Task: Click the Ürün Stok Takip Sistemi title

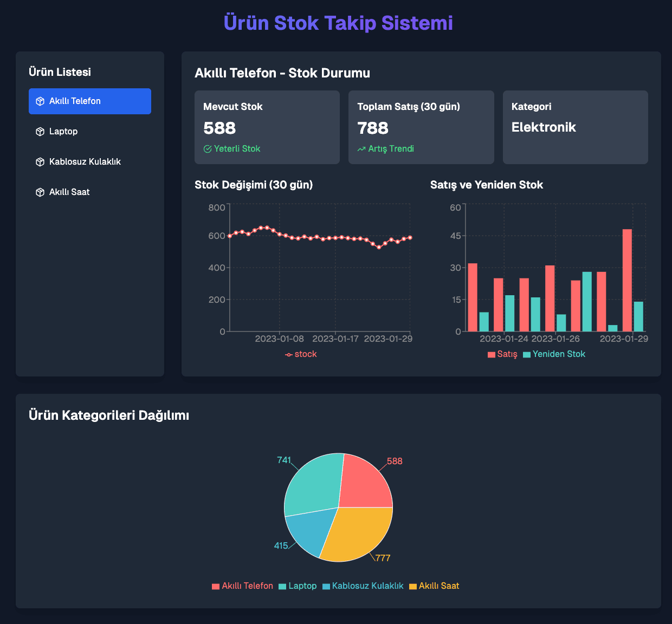Action: (x=338, y=23)
